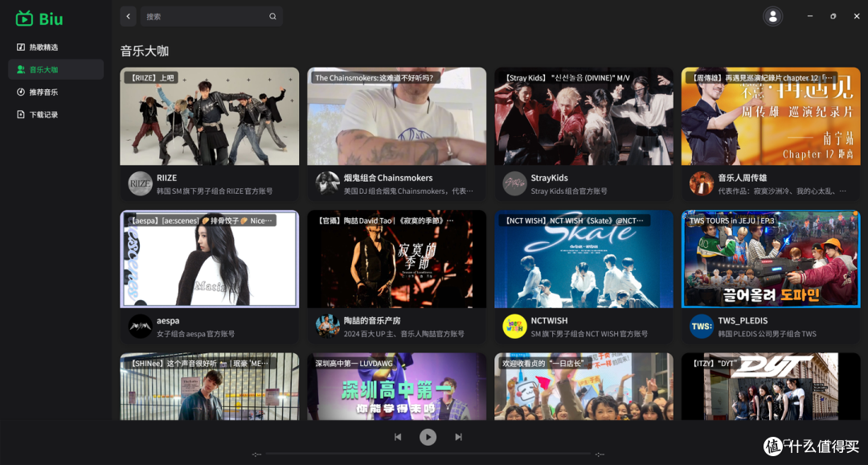Click the Biu logo icon
This screenshot has height=465, width=868.
[x=24, y=19]
